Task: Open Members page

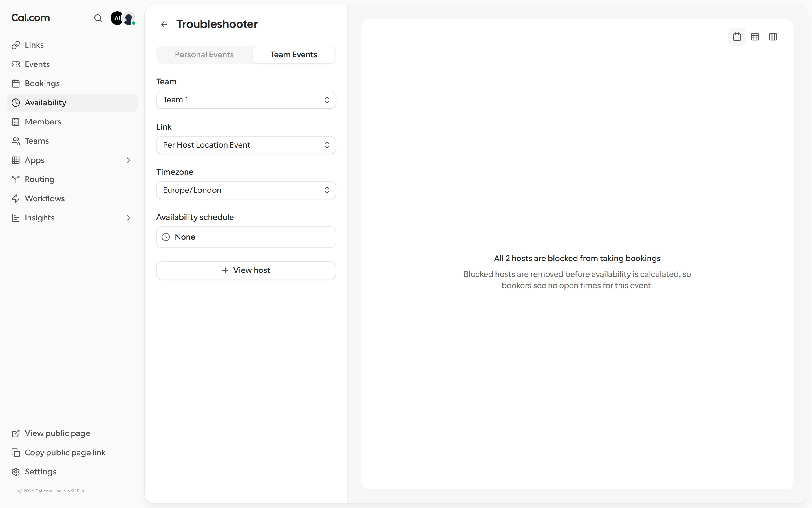Action: [x=72, y=122]
